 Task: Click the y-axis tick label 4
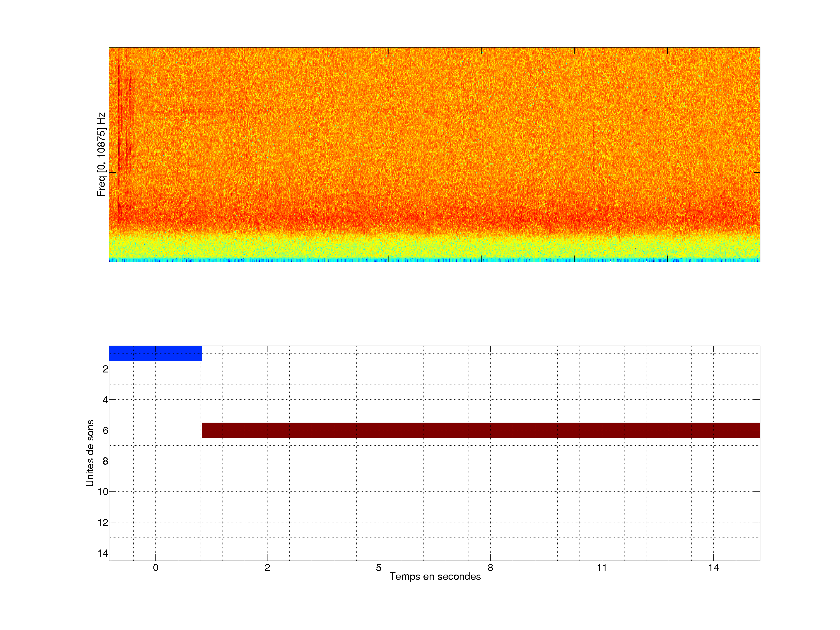coord(105,400)
